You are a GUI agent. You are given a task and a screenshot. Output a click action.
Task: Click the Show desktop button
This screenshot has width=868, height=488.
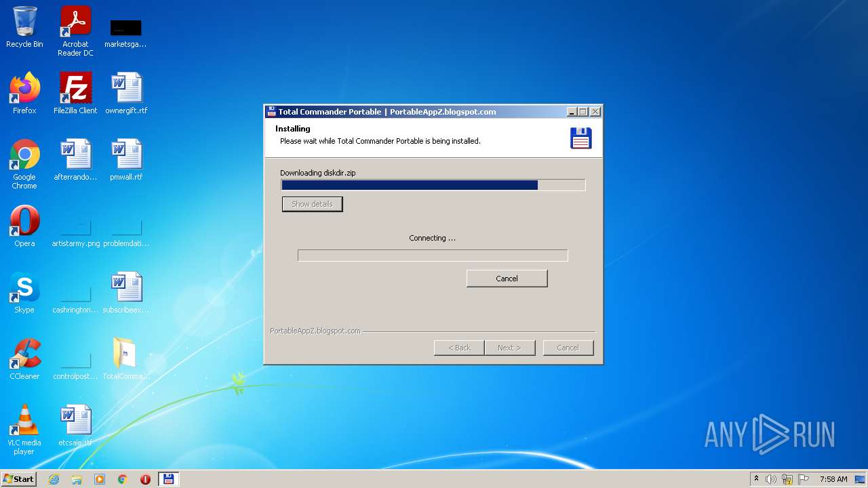click(861, 479)
